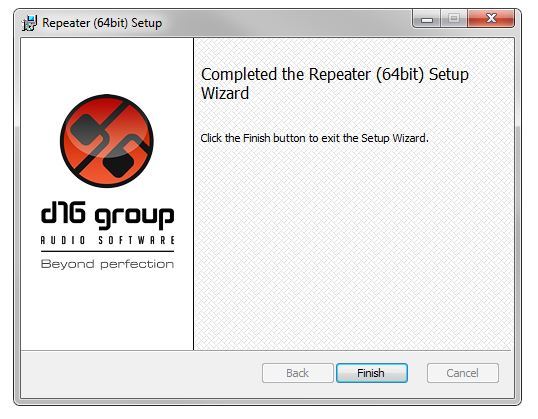The width and height of the screenshot is (538, 419).
Task: Click empty title bar space right of title
Action: click(286, 23)
